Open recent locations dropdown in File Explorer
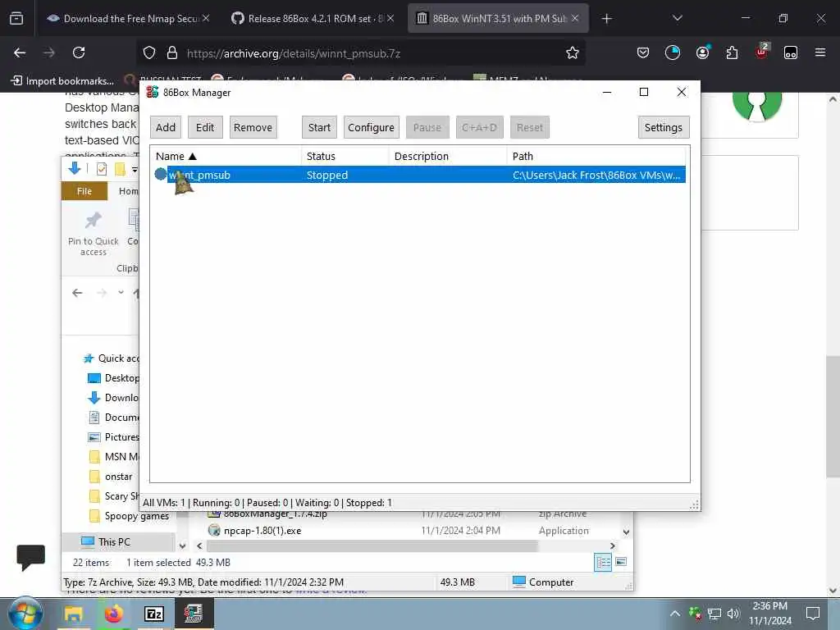Viewport: 840px width, 630px height. (121, 293)
